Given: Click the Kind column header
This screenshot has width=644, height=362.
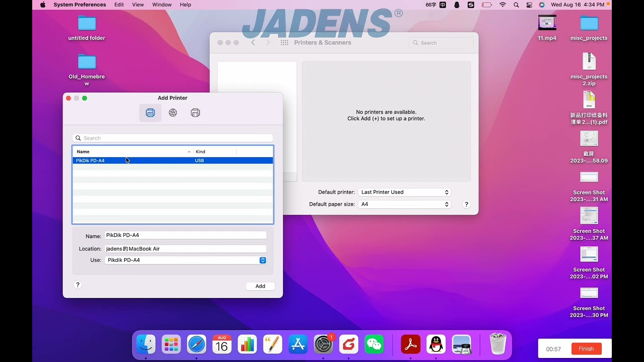Looking at the screenshot, I should (215, 151).
